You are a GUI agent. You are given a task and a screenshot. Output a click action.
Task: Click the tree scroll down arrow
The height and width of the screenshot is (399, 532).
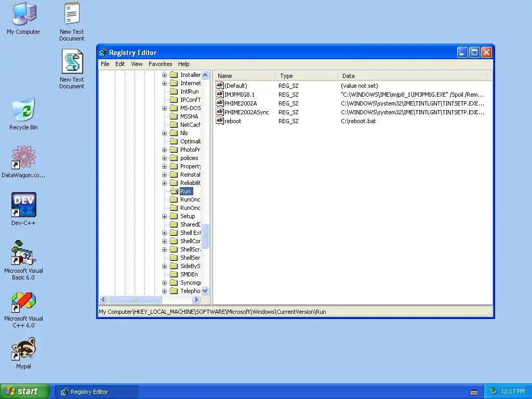coord(205,291)
